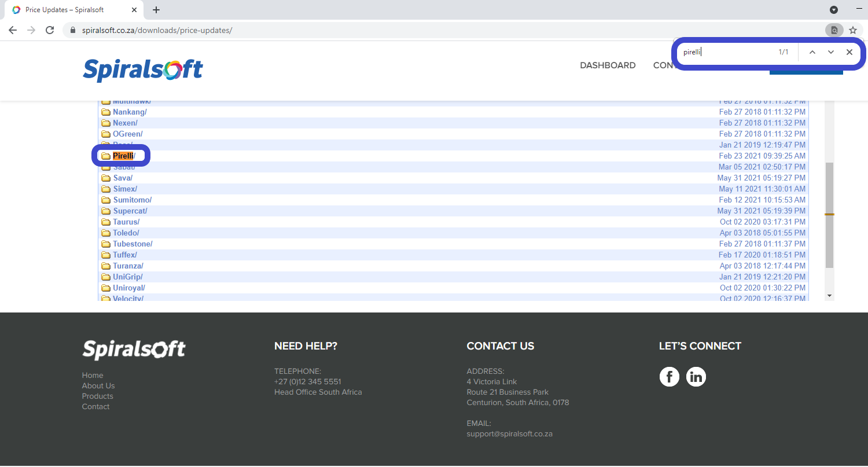Click the Tuffex folder icon
Viewport: 868px width, 467px height.
point(106,255)
